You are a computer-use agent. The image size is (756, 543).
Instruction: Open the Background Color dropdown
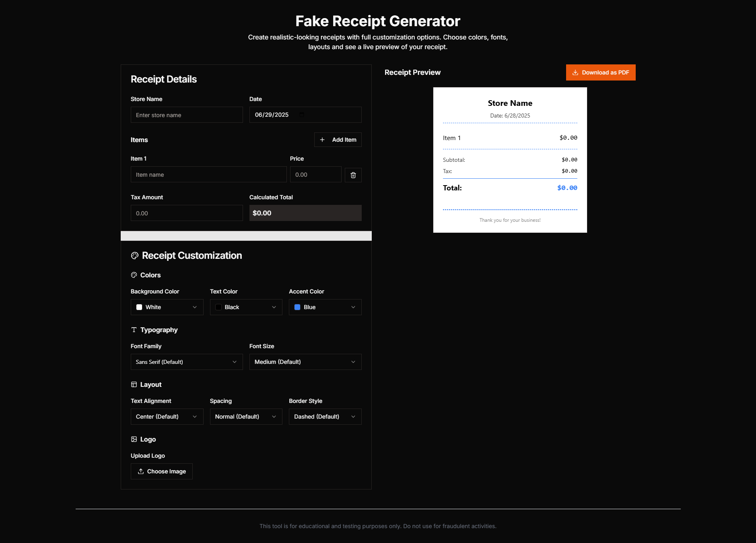click(167, 307)
